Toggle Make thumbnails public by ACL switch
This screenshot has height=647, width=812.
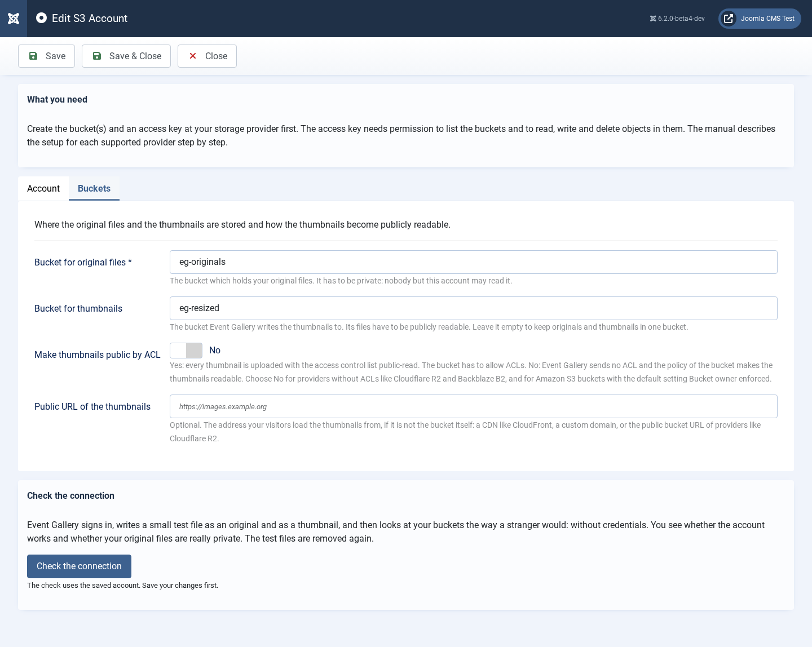click(x=186, y=351)
